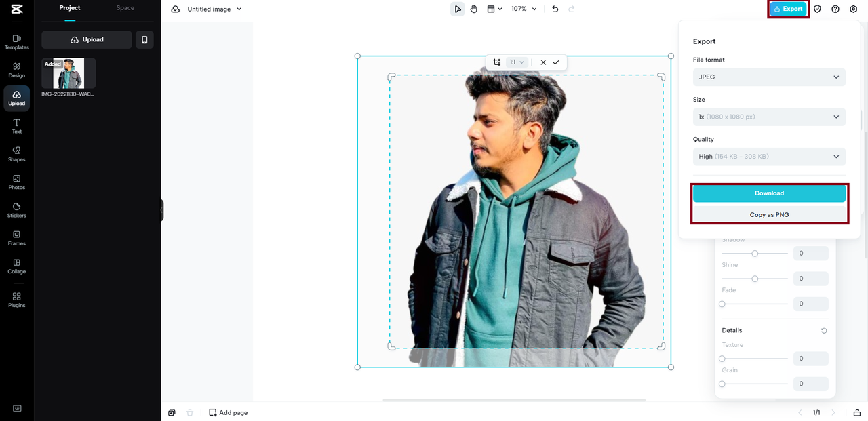The height and width of the screenshot is (421, 868).
Task: Adjust the Shadow slider
Action: pyautogui.click(x=755, y=254)
